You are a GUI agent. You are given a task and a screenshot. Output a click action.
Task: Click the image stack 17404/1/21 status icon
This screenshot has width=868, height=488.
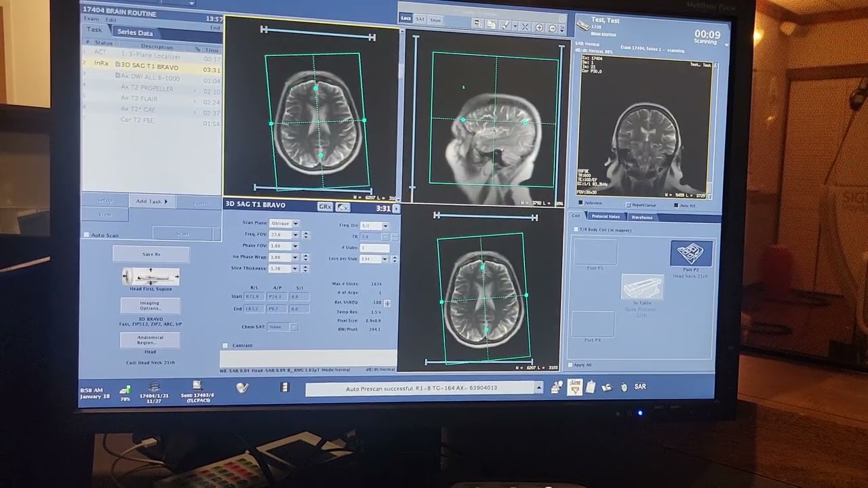(154, 386)
